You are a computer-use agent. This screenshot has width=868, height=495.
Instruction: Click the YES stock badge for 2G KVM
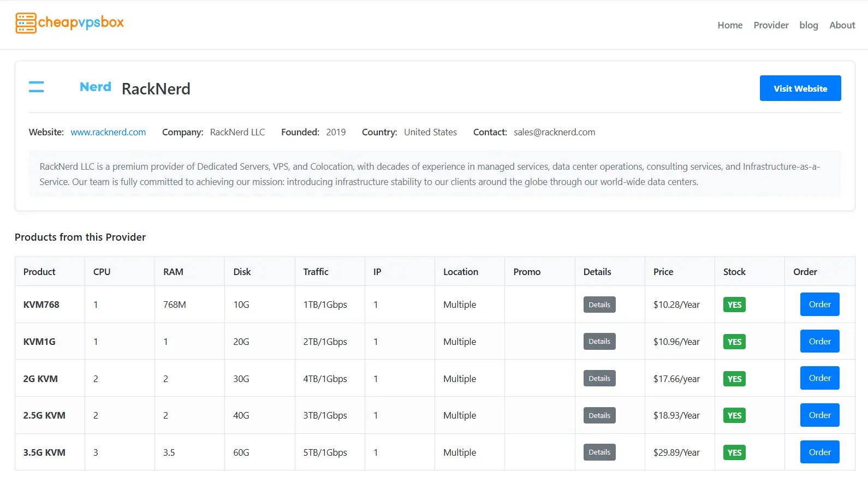734,379
